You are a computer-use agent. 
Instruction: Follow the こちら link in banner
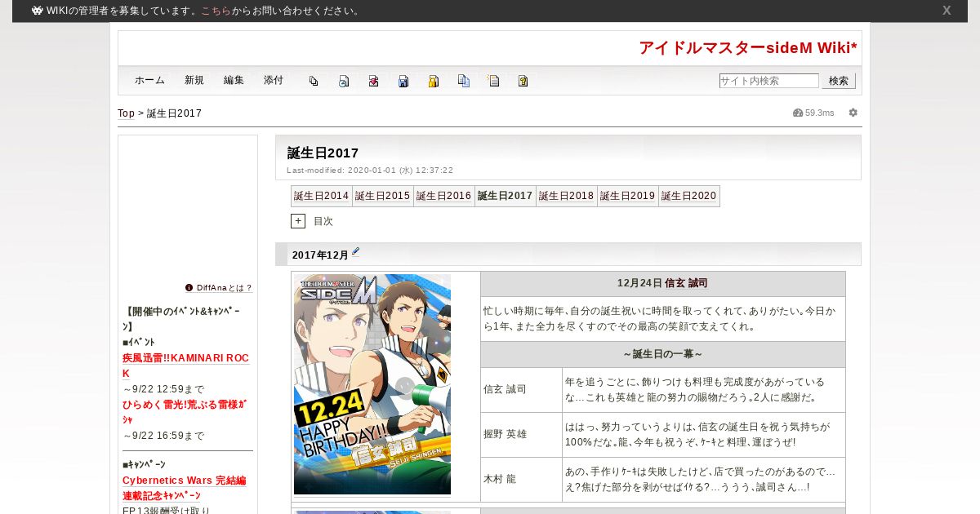(216, 11)
